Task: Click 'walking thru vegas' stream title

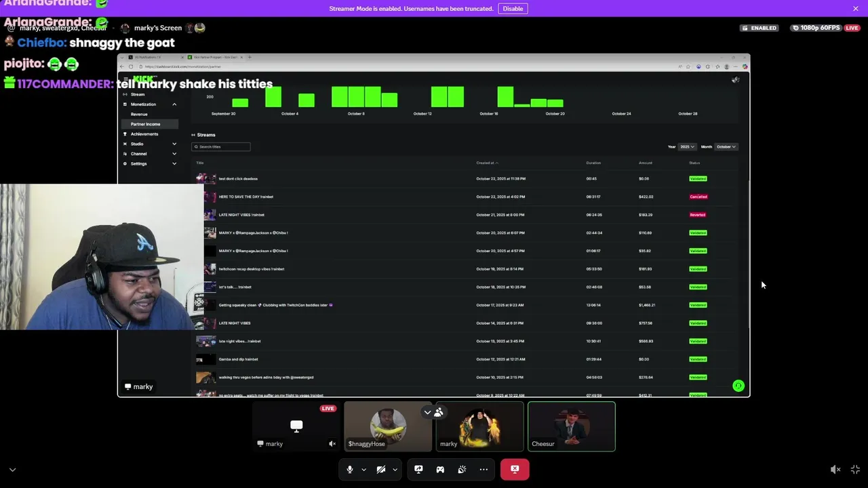Action: tap(266, 378)
